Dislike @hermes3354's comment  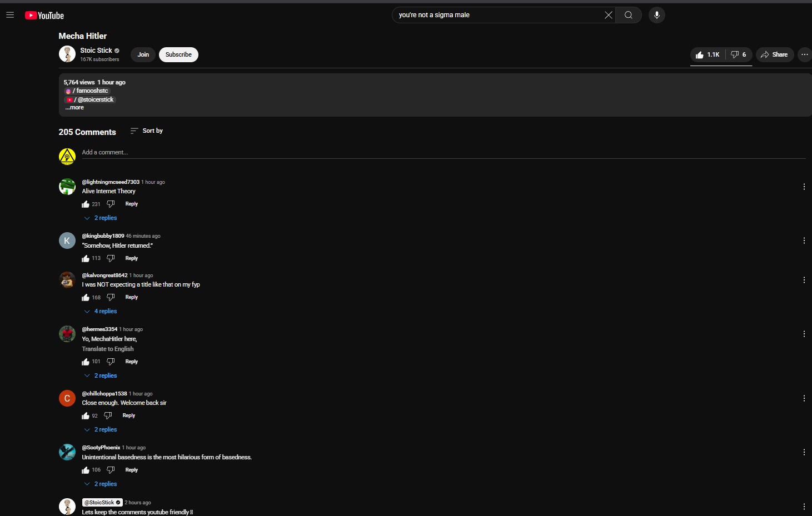[111, 362]
